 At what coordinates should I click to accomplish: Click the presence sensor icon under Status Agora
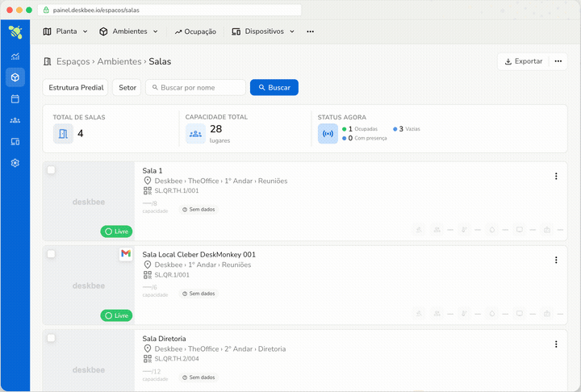point(328,134)
